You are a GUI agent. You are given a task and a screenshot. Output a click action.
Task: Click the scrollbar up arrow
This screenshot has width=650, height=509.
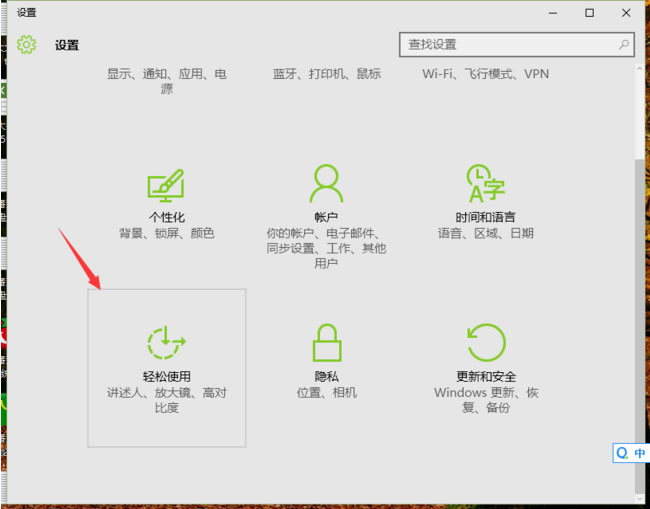640,69
